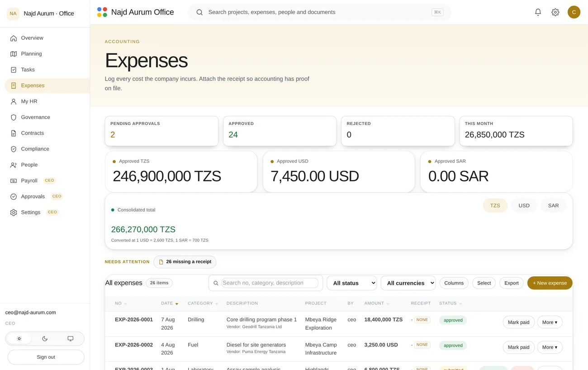Open the Columns chooser

pyautogui.click(x=454, y=283)
